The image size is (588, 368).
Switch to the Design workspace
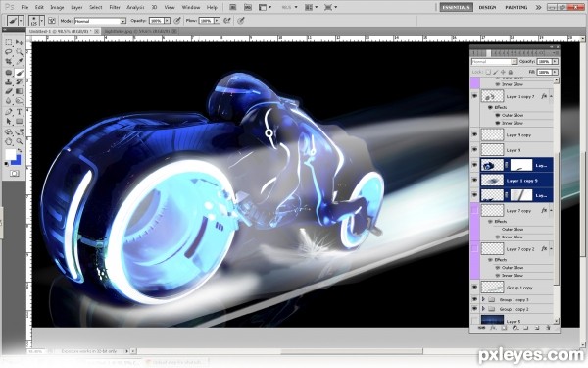(x=487, y=7)
